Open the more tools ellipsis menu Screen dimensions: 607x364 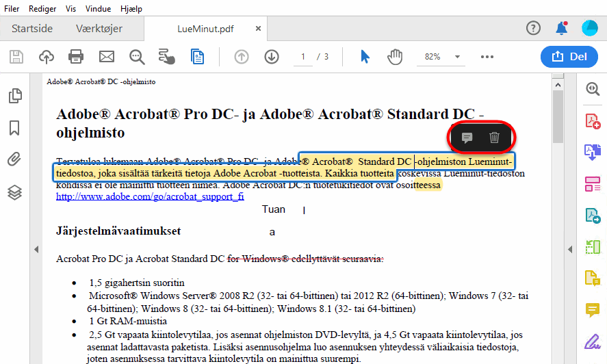(x=487, y=57)
